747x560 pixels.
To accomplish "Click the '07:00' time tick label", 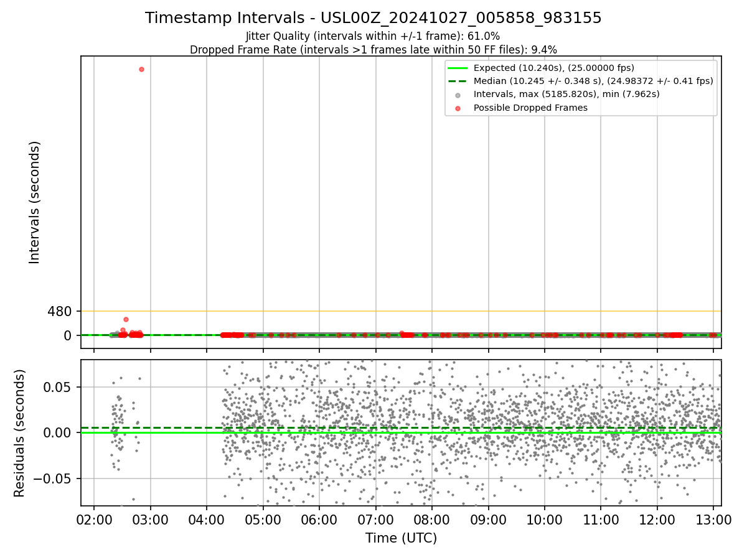I will tap(376, 520).
